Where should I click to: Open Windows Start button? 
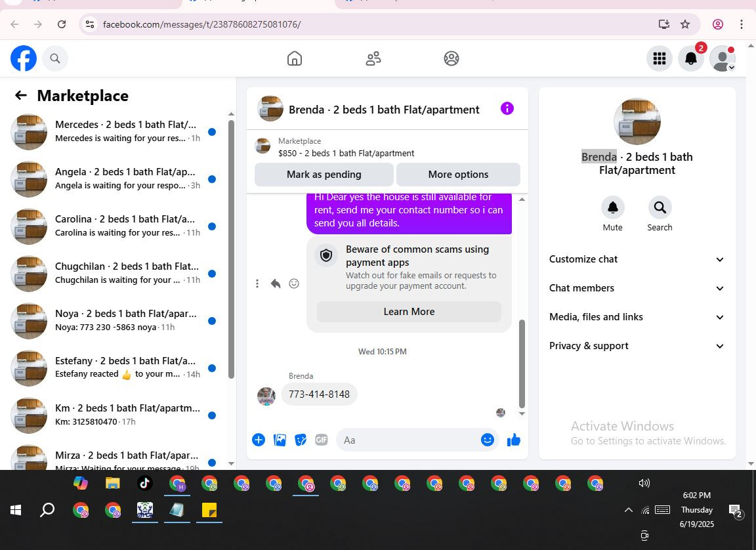point(16,510)
